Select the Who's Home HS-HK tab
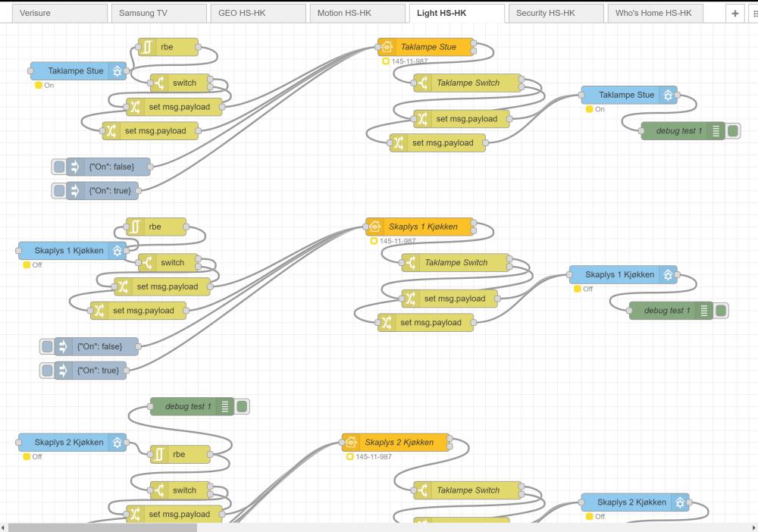 (653, 13)
